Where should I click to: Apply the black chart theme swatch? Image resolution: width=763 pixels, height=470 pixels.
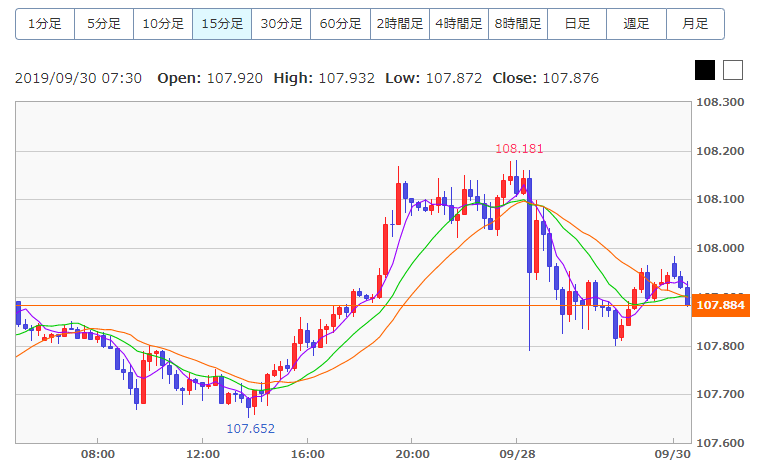coord(705,69)
